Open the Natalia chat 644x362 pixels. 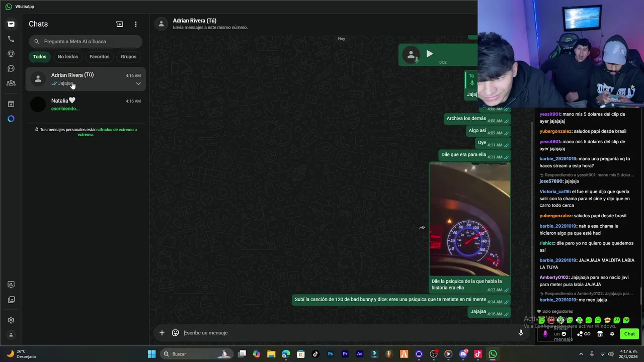[86, 105]
